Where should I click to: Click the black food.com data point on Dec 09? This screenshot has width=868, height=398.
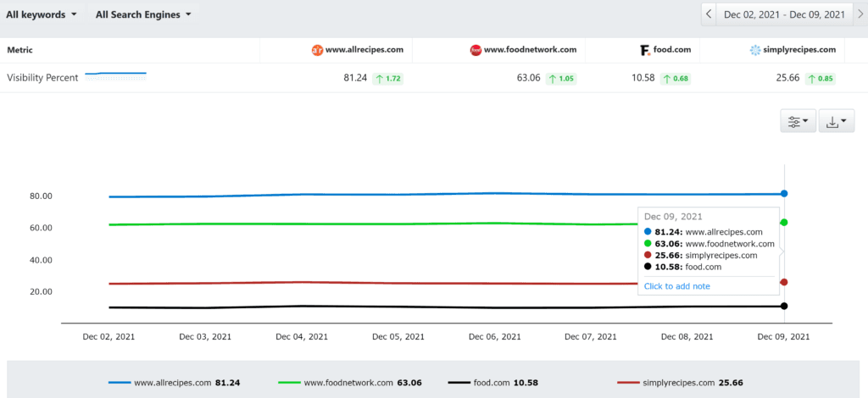click(x=784, y=306)
